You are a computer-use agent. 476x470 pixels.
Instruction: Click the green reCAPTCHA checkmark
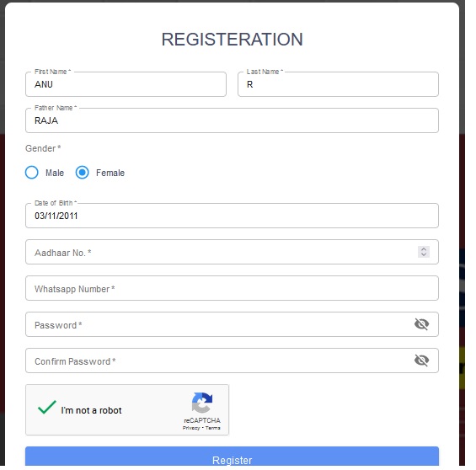tap(46, 407)
